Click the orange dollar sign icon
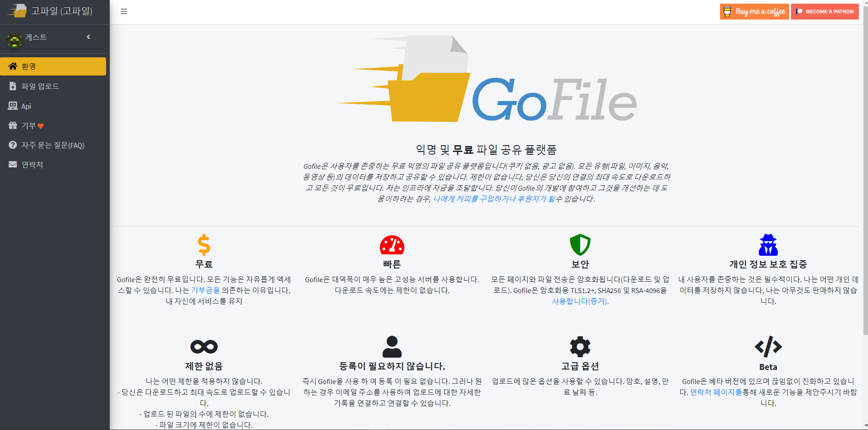 (x=204, y=245)
